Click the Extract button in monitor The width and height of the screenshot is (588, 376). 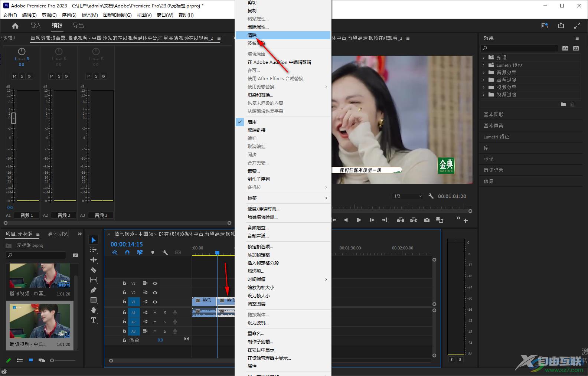tap(414, 220)
